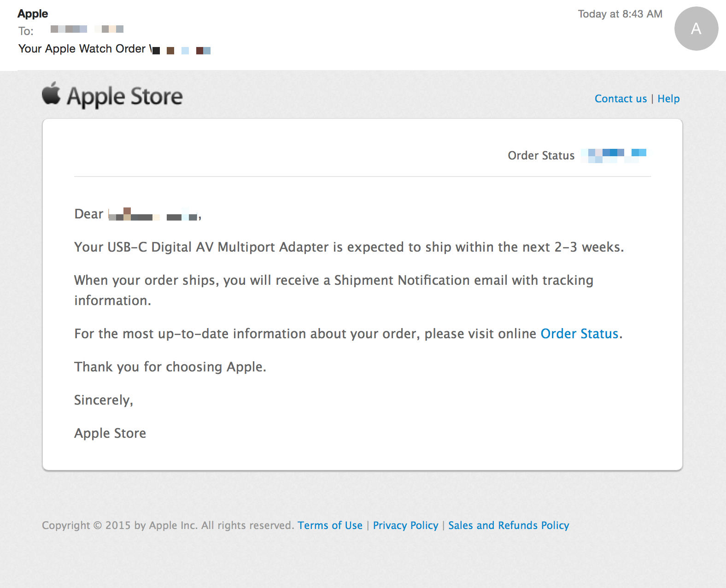The height and width of the screenshot is (588, 726).
Task: Click the 'Order Status' header label
Action: tap(541, 156)
